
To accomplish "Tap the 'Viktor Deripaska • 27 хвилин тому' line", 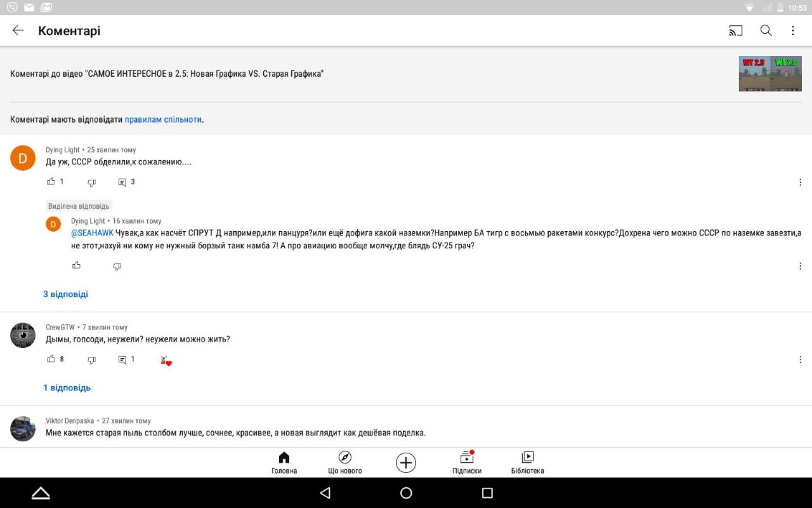I will (x=98, y=420).
